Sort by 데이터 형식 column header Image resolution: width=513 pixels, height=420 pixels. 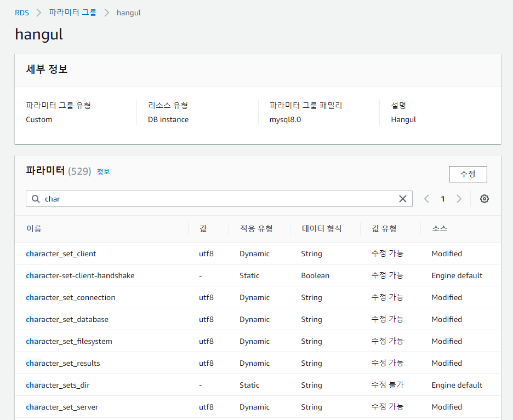(x=321, y=228)
